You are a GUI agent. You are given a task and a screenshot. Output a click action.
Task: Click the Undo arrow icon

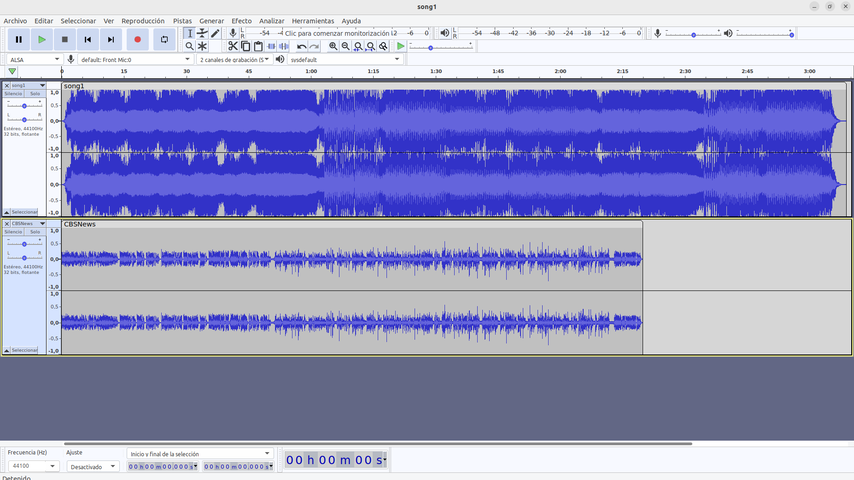(302, 46)
